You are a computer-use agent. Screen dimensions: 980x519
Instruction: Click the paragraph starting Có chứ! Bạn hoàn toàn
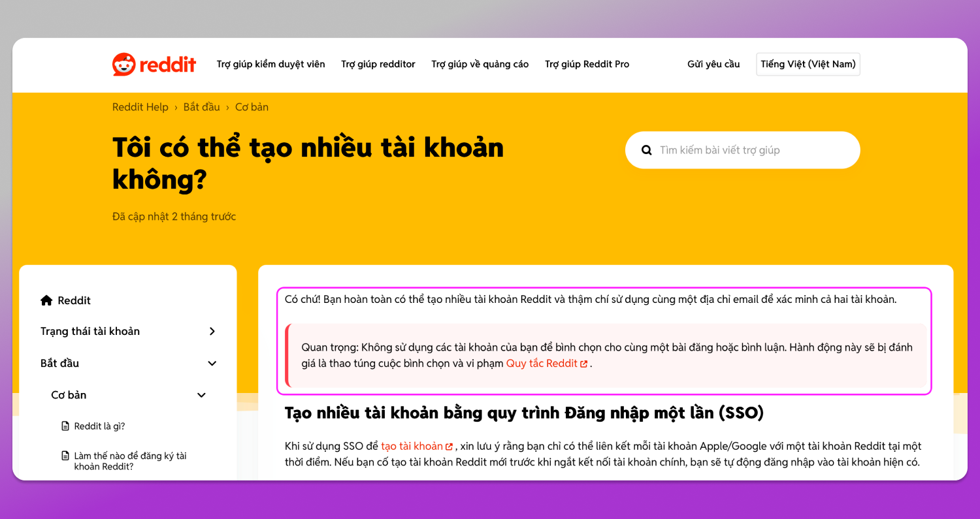coord(591,300)
